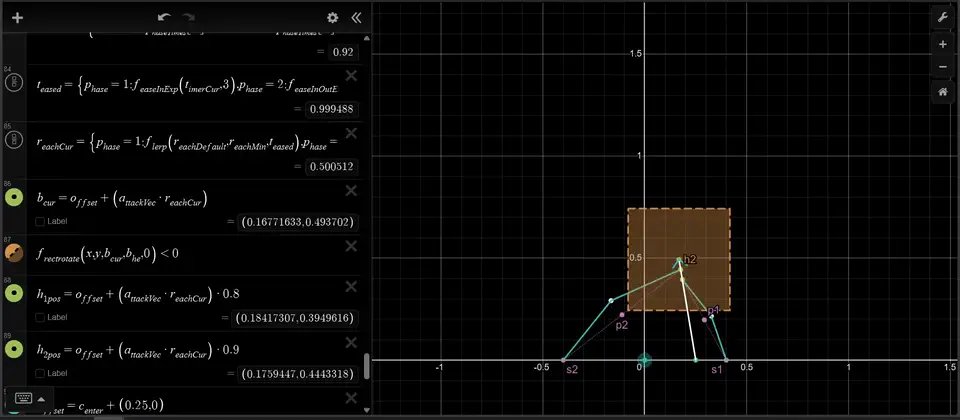Delete the h_2pos expression row
Image resolution: width=960 pixels, height=420 pixels.
(x=351, y=342)
